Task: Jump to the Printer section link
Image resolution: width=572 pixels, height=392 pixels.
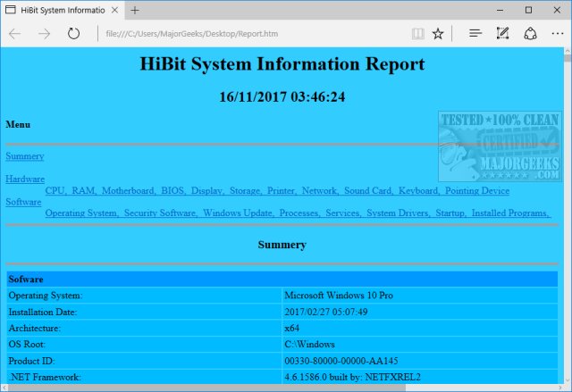Action: coord(282,190)
